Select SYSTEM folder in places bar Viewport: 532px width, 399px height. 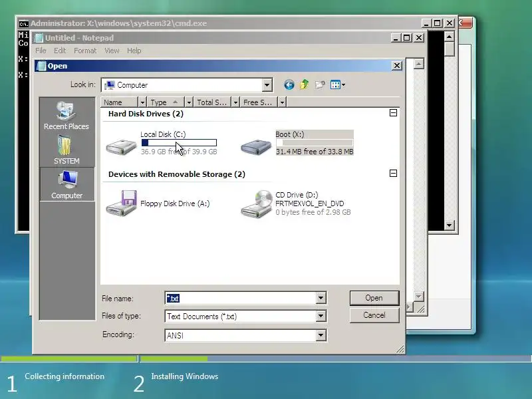(66, 150)
